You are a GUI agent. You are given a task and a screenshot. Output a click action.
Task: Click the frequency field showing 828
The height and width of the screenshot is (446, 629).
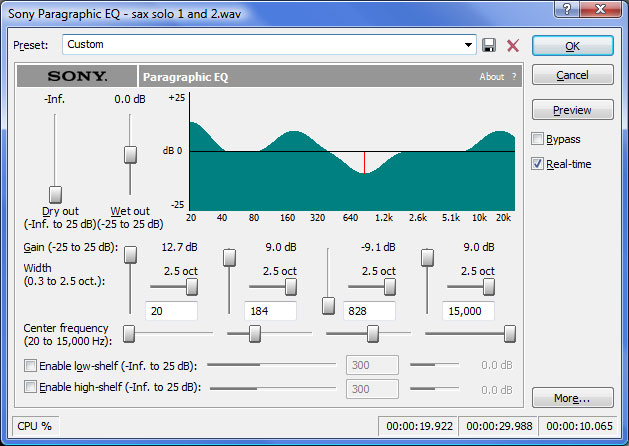click(369, 311)
